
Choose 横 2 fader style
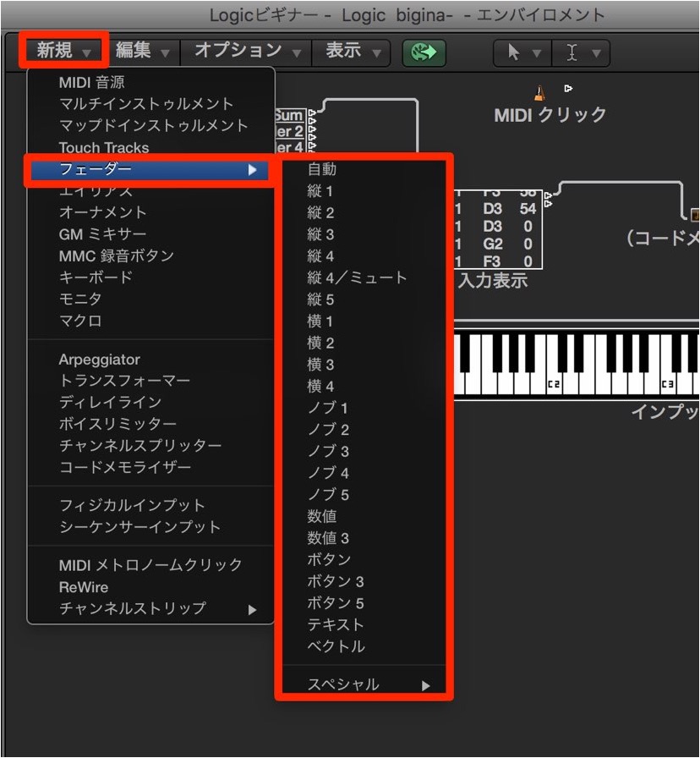pyautogui.click(x=364, y=343)
